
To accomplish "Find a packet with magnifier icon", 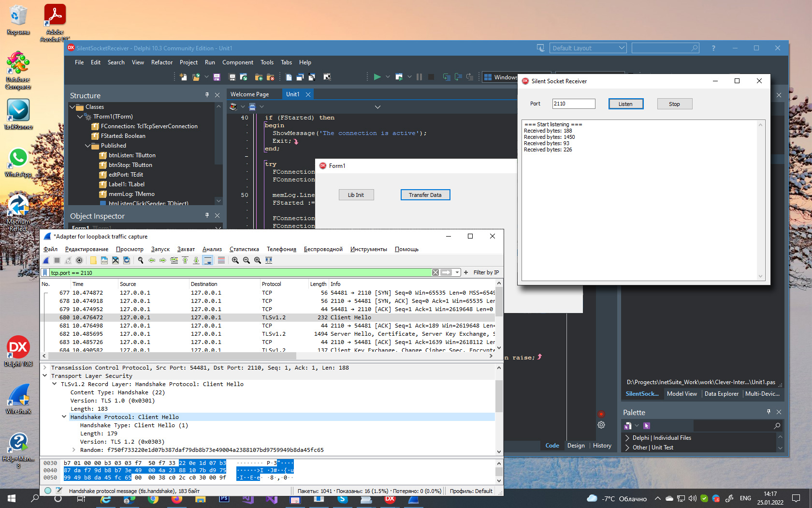I will pos(141,260).
